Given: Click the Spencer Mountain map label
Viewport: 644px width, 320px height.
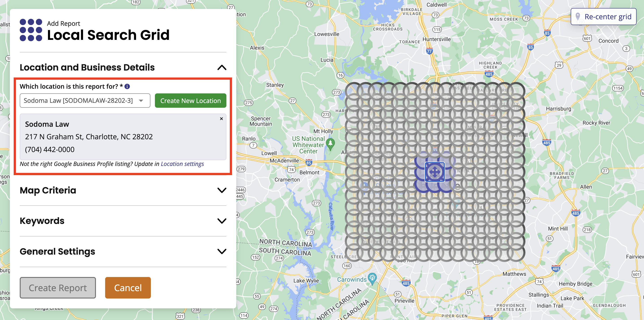Looking at the screenshot, I should [261, 121].
